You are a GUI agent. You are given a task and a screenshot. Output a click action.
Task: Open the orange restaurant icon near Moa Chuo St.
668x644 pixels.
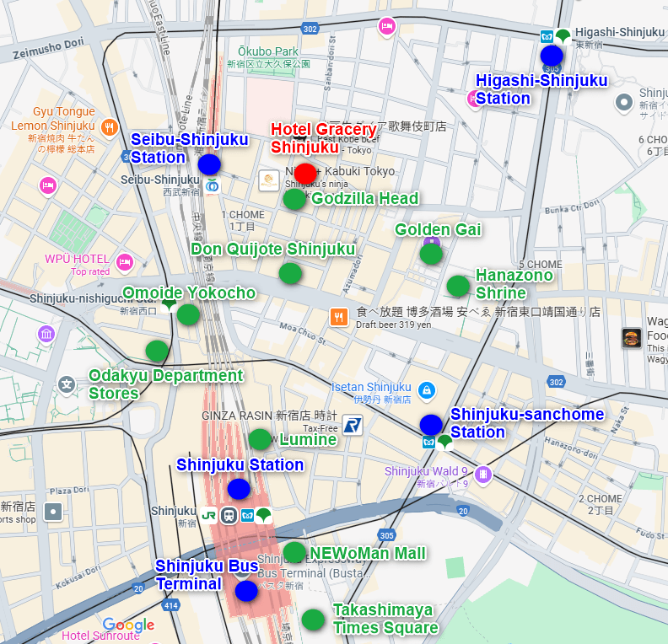tap(339, 317)
